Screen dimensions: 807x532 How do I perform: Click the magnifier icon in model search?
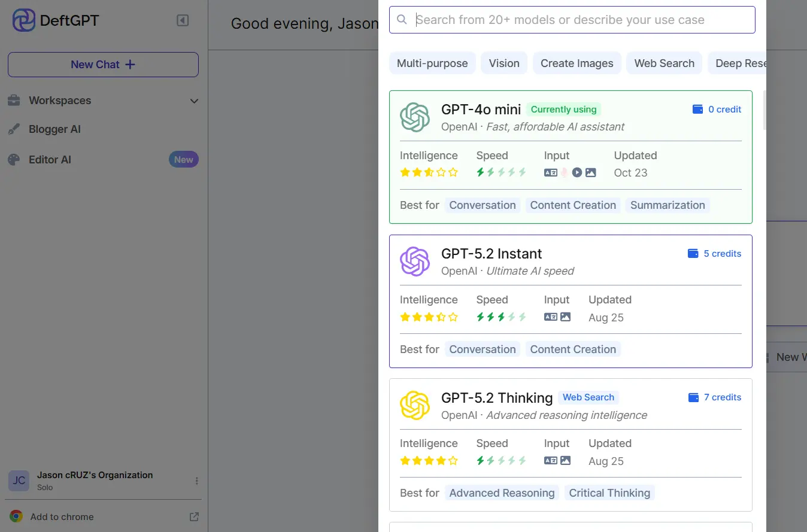tap(402, 20)
